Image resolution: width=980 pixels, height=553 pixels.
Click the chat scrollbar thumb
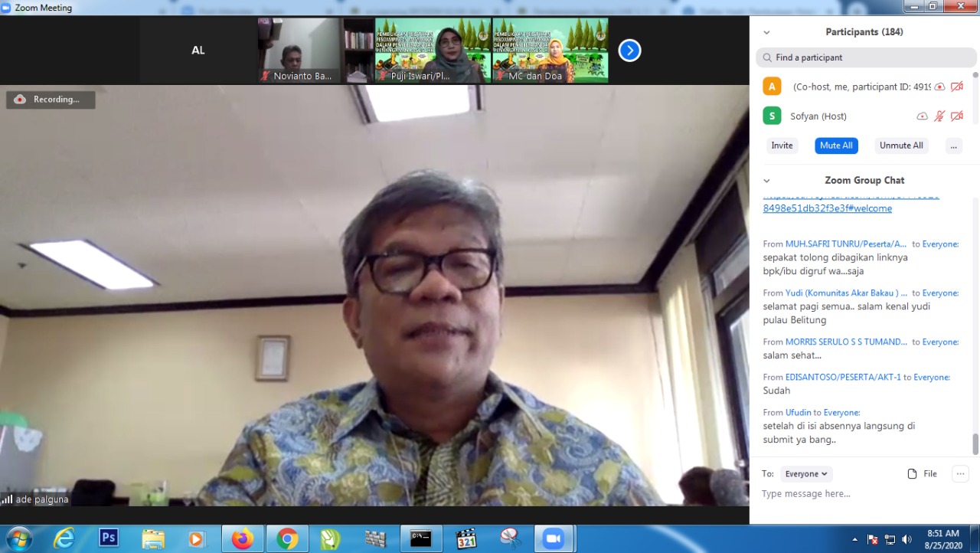pyautogui.click(x=975, y=443)
